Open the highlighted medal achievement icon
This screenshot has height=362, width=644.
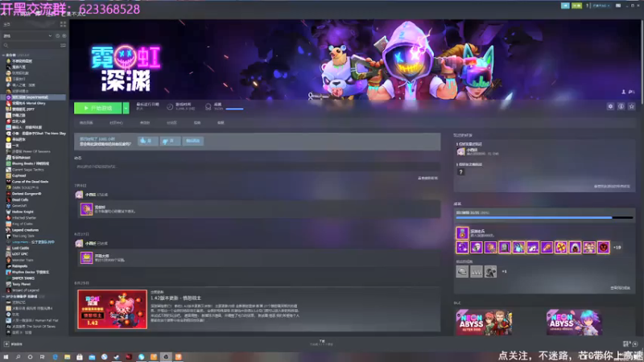click(462, 232)
